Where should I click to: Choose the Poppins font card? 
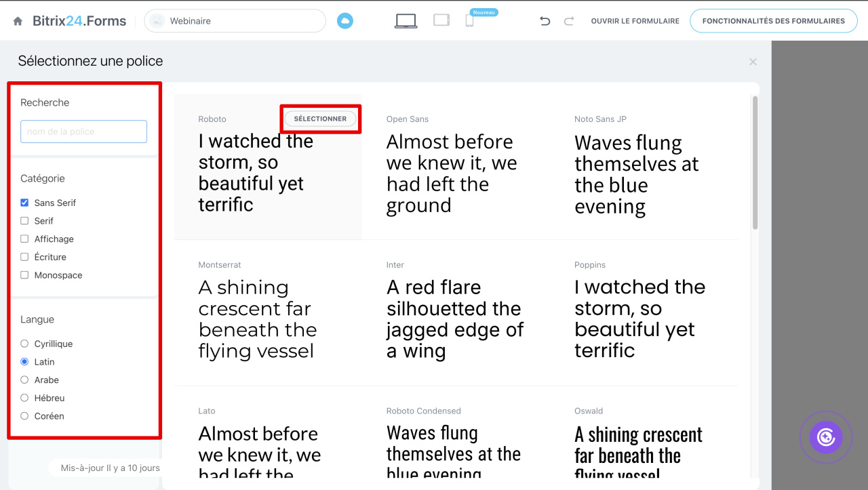(644, 312)
